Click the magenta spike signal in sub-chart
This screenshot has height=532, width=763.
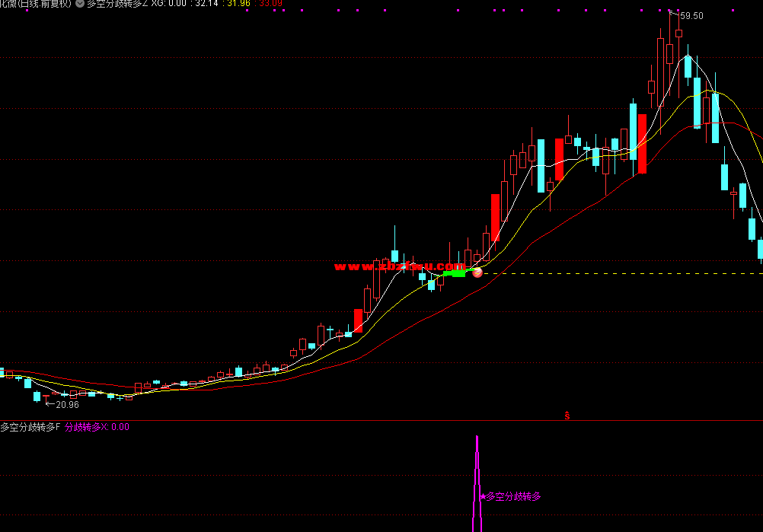tap(477, 483)
